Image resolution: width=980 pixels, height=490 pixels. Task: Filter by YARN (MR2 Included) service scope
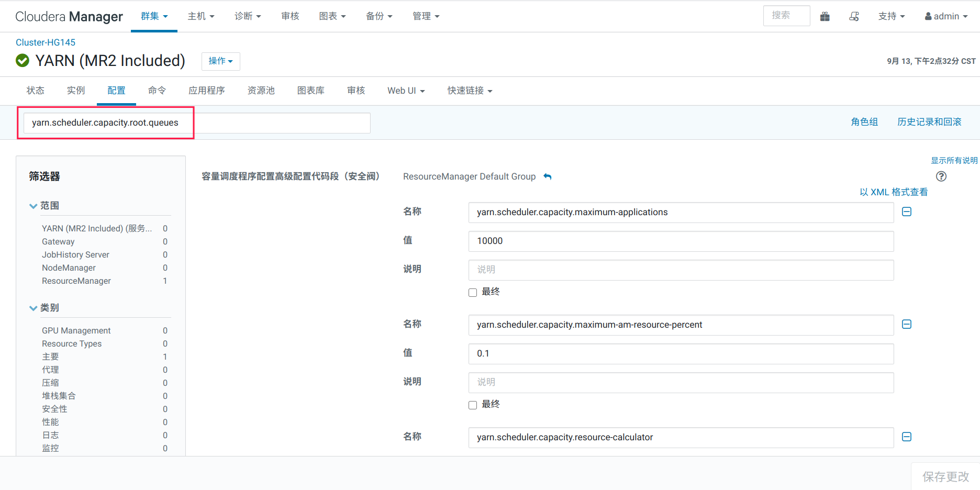(97, 229)
